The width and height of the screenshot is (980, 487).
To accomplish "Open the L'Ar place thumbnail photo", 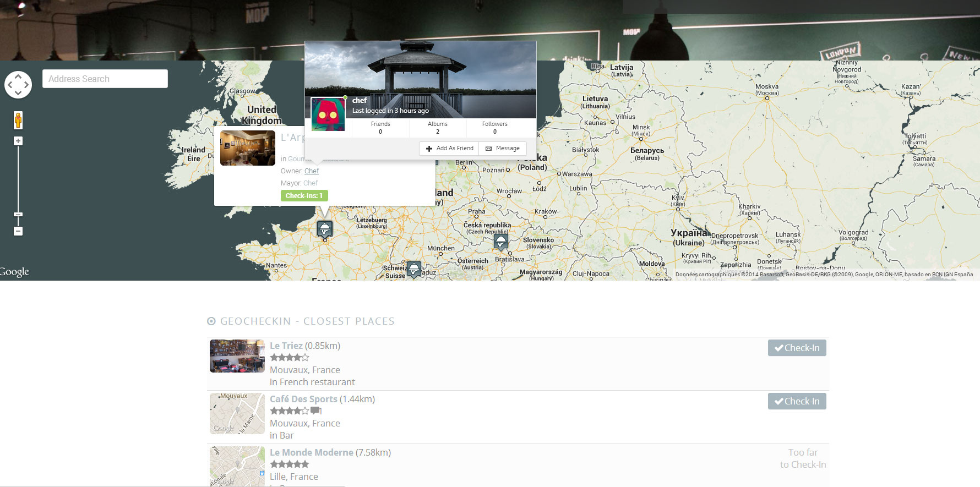I will coord(248,148).
